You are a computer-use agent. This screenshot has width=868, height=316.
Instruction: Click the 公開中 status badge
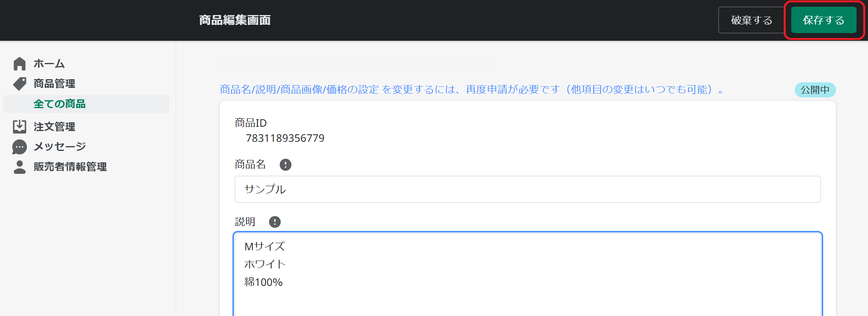(815, 90)
